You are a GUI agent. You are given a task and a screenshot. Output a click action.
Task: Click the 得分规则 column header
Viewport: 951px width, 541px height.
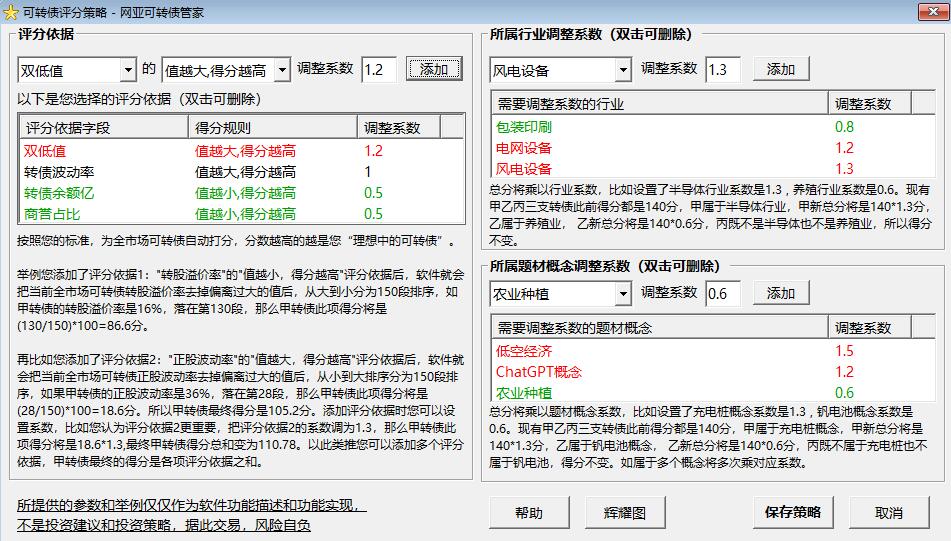point(273,127)
